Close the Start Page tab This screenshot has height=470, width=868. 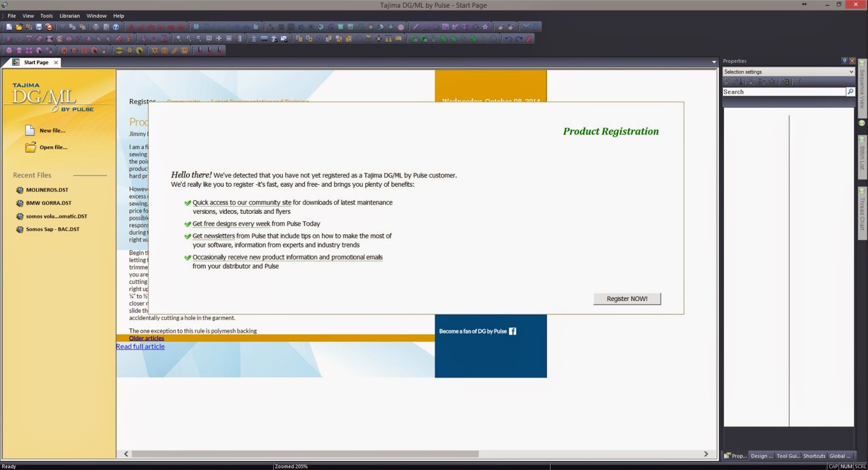click(x=56, y=62)
